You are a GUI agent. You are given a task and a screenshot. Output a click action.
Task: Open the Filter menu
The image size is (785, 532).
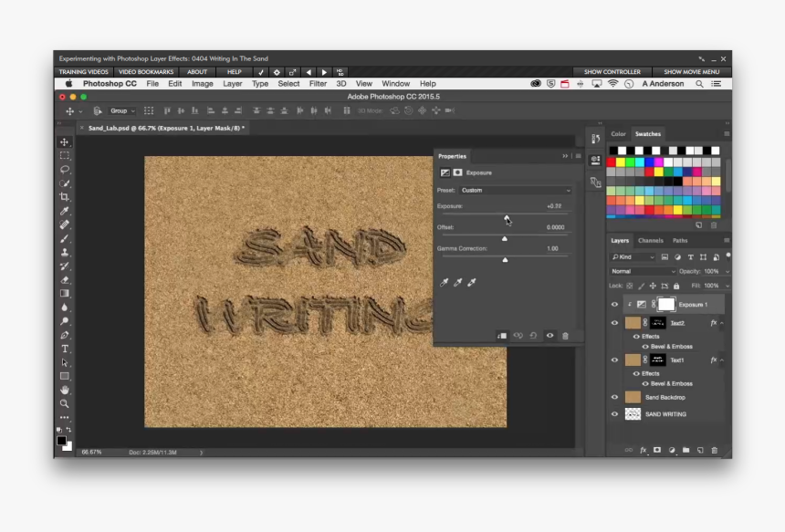pyautogui.click(x=318, y=84)
